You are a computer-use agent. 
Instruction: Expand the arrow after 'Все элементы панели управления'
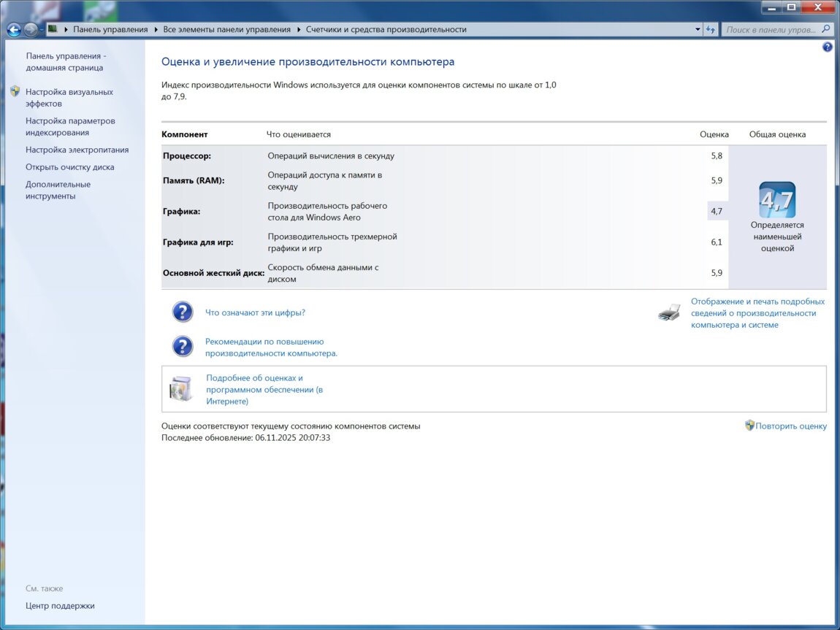point(298,30)
